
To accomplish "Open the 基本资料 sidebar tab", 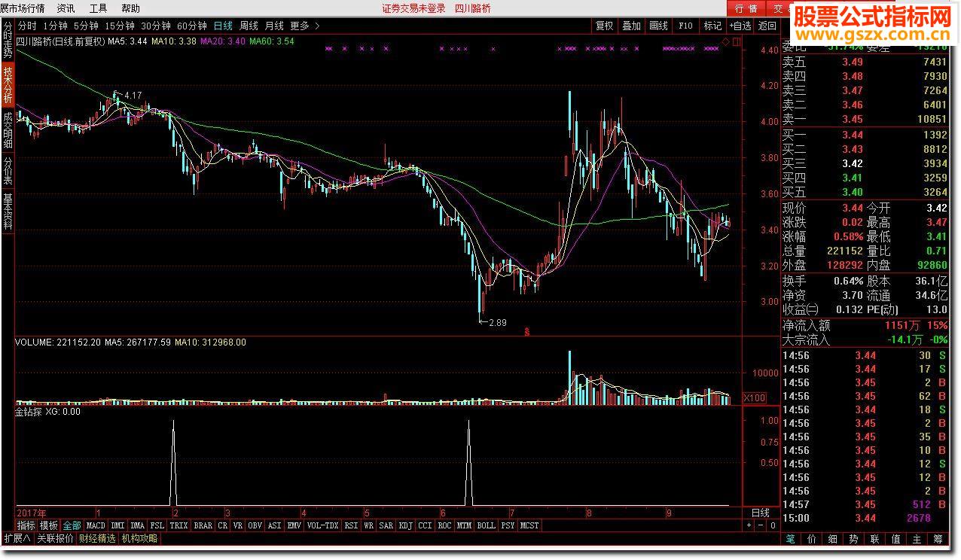I will click(8, 212).
